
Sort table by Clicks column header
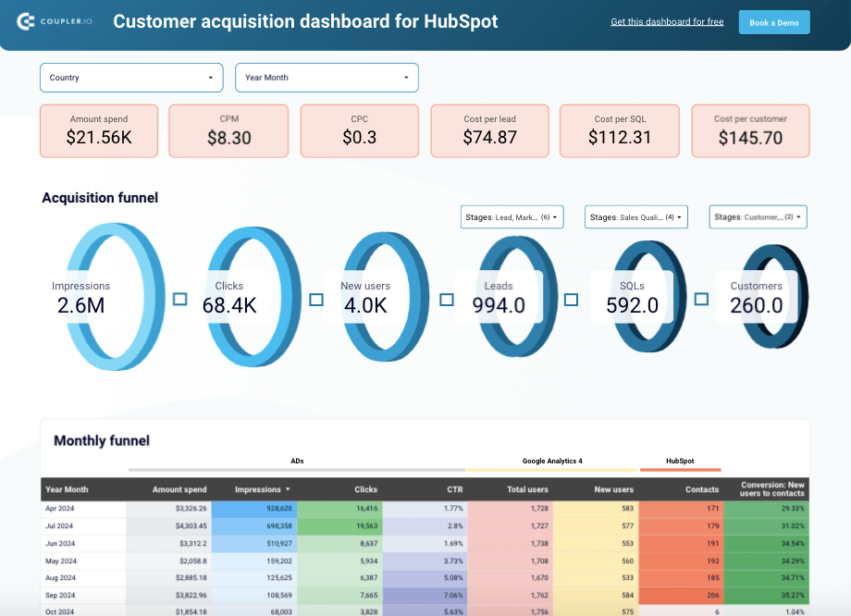coord(365,489)
